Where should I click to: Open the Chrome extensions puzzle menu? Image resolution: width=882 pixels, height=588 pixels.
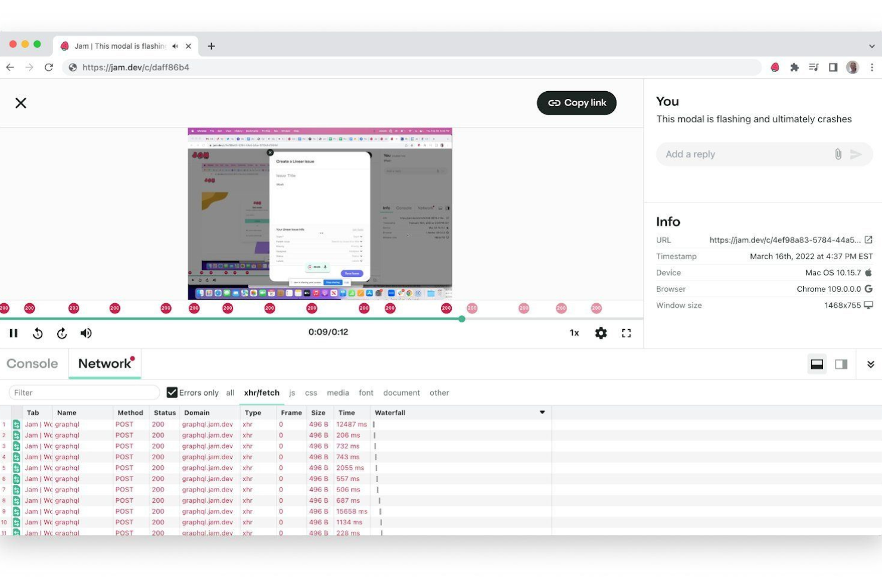794,67
